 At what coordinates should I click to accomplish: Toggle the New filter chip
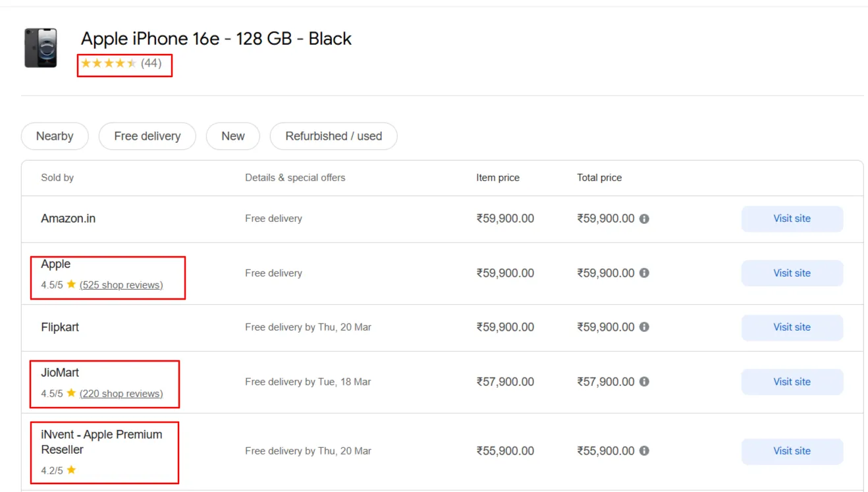[232, 136]
